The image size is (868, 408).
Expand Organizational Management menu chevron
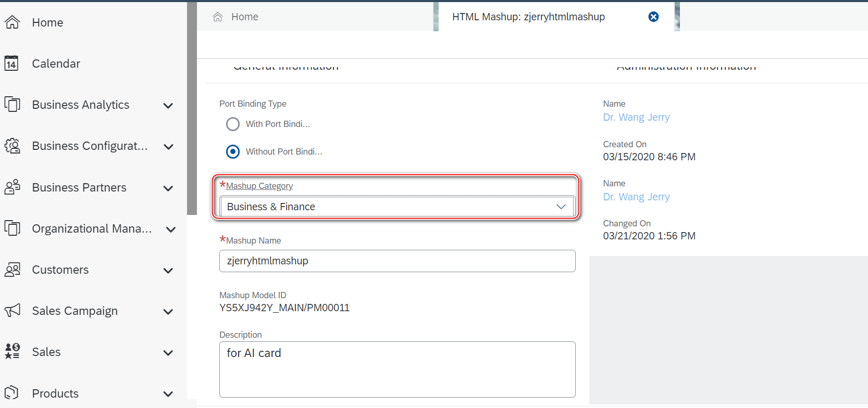pyautogui.click(x=170, y=229)
